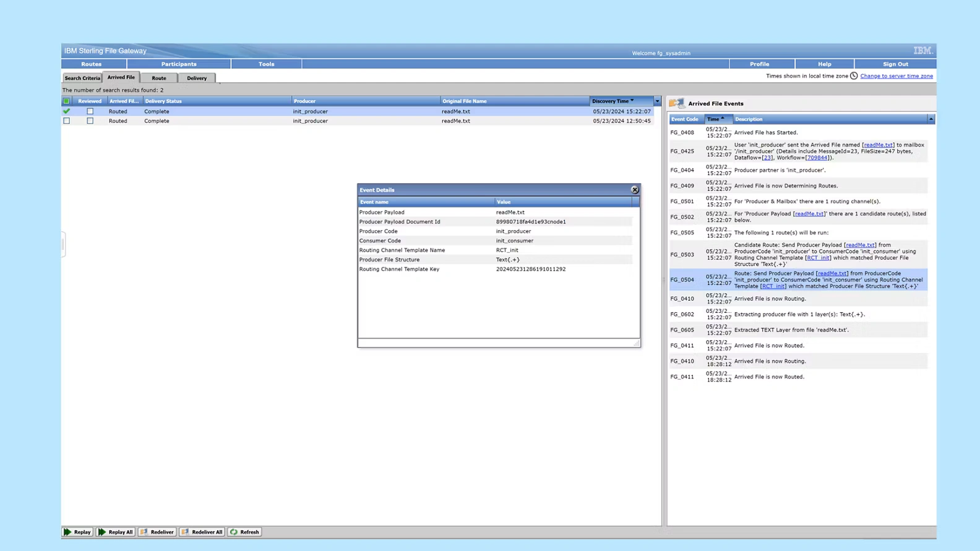
Task: Switch to the Search Criteria tab
Action: click(82, 78)
